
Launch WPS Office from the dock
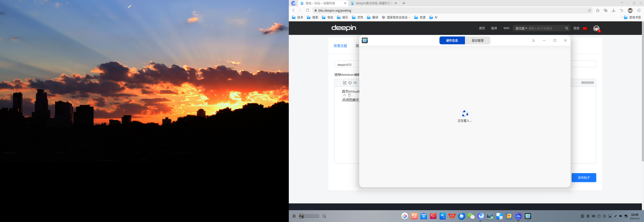tap(452, 216)
